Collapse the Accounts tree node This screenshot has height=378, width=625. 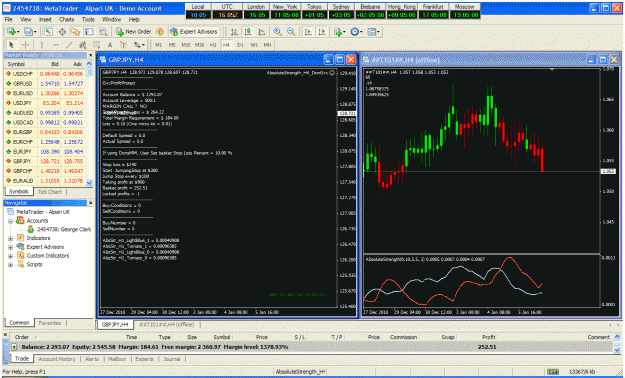[x=11, y=221]
